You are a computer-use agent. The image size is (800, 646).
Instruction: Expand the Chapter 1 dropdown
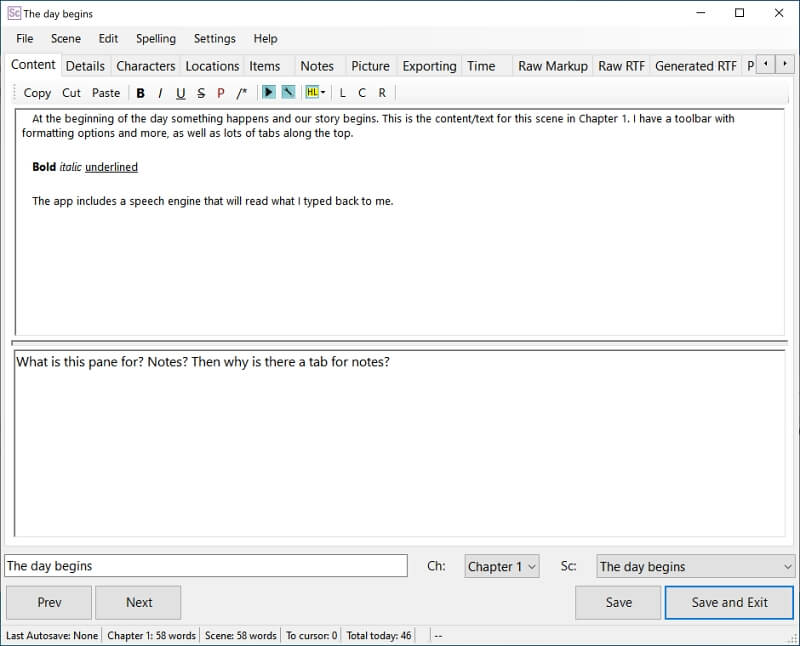pyautogui.click(x=502, y=566)
